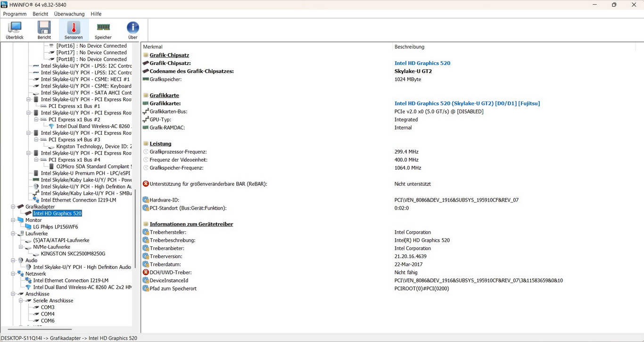Screen dimensions: 644x342
Task: Click the Bericht floppy disk icon
Action: pyautogui.click(x=44, y=30)
